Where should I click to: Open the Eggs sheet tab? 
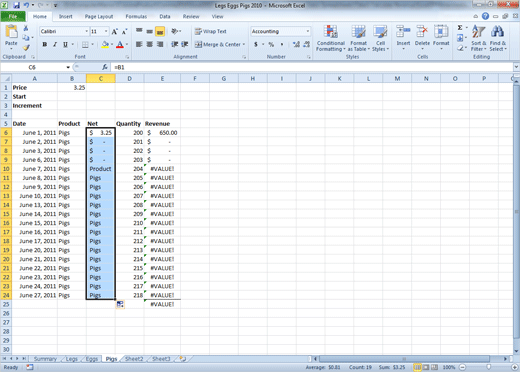[92, 359]
